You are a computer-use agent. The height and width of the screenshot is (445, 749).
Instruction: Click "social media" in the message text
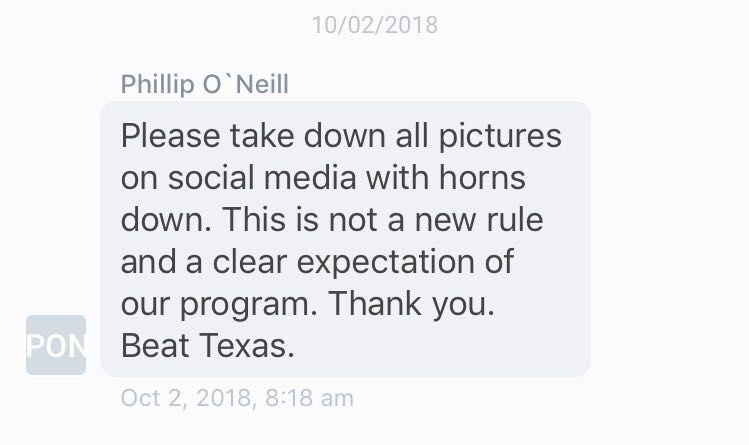(262, 178)
